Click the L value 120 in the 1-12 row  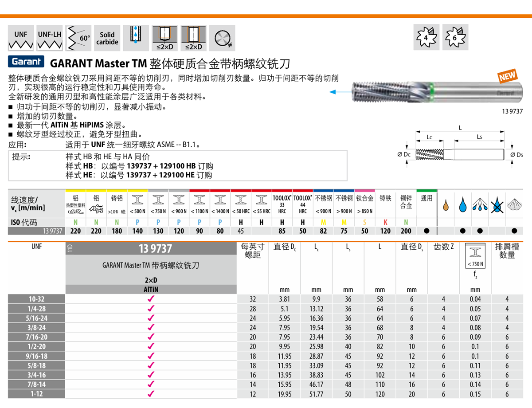[380, 394]
